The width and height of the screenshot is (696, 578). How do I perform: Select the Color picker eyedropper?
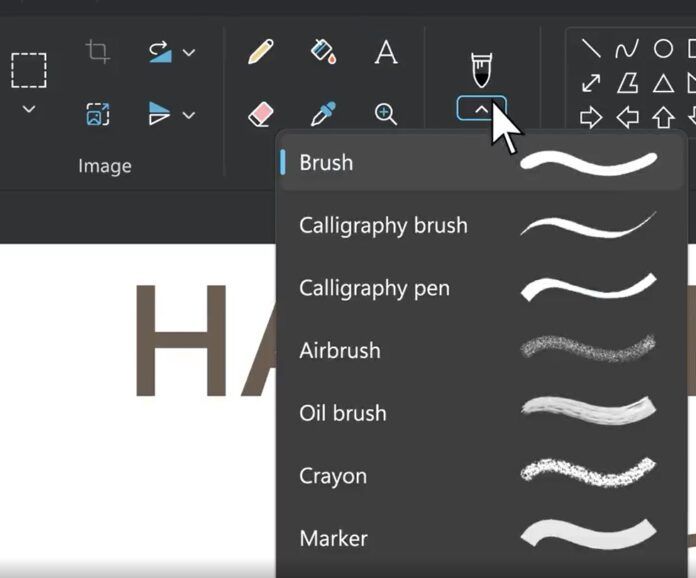click(x=323, y=115)
